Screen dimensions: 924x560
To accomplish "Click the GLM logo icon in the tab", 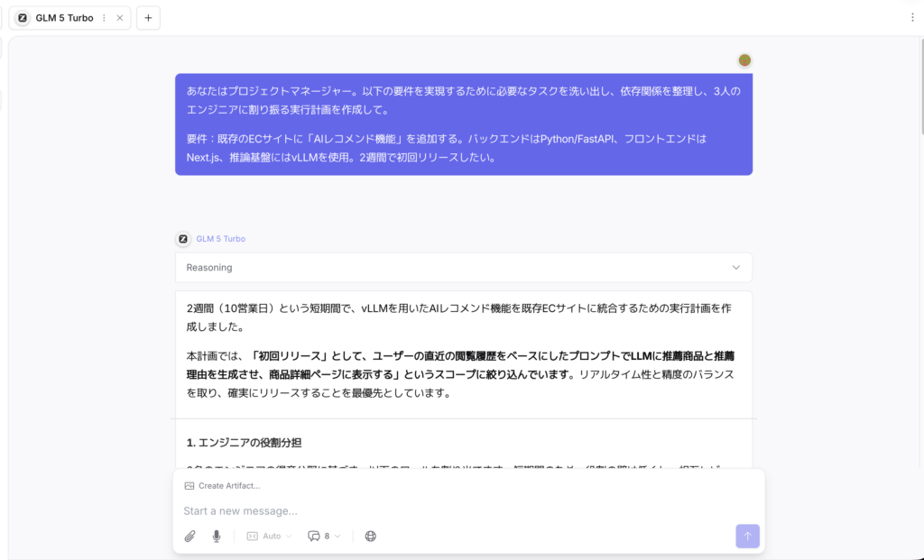I will 23,18.
